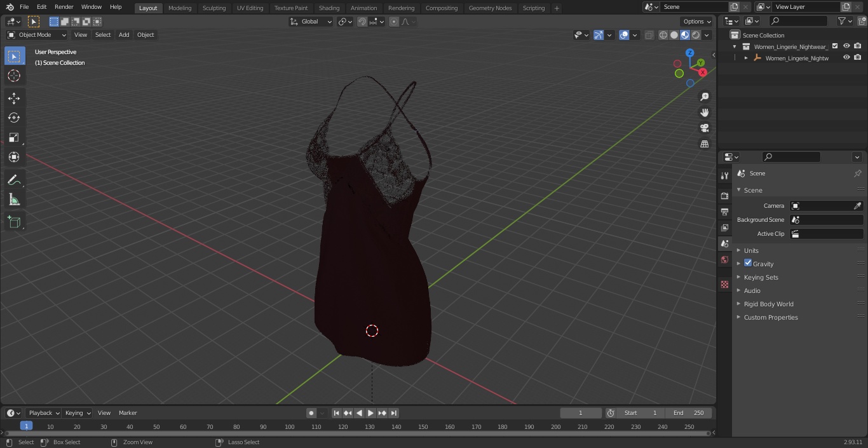Open the pivot point dropdown
This screenshot has height=448, width=868.
pos(345,22)
